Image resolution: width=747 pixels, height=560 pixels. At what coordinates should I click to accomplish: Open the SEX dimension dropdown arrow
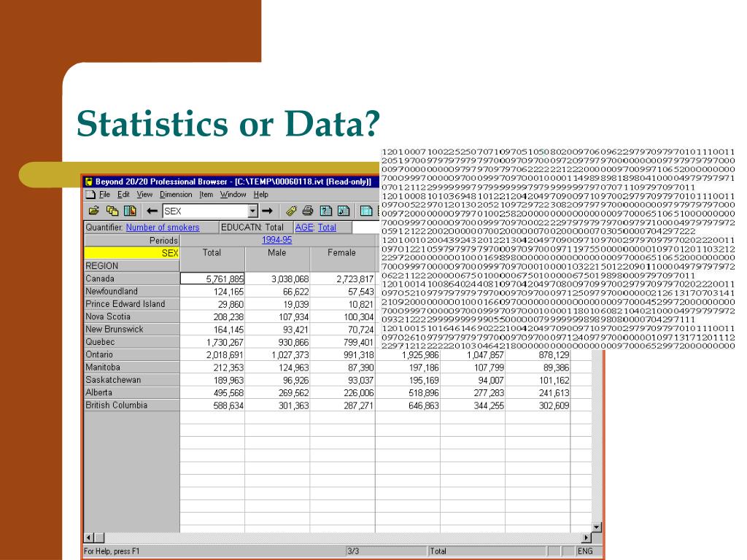253,211
